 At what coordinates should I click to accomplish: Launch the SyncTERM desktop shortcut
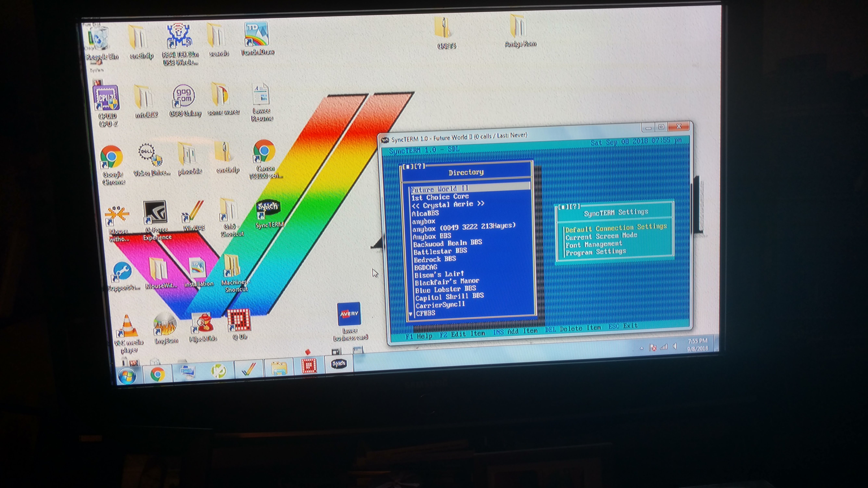268,213
